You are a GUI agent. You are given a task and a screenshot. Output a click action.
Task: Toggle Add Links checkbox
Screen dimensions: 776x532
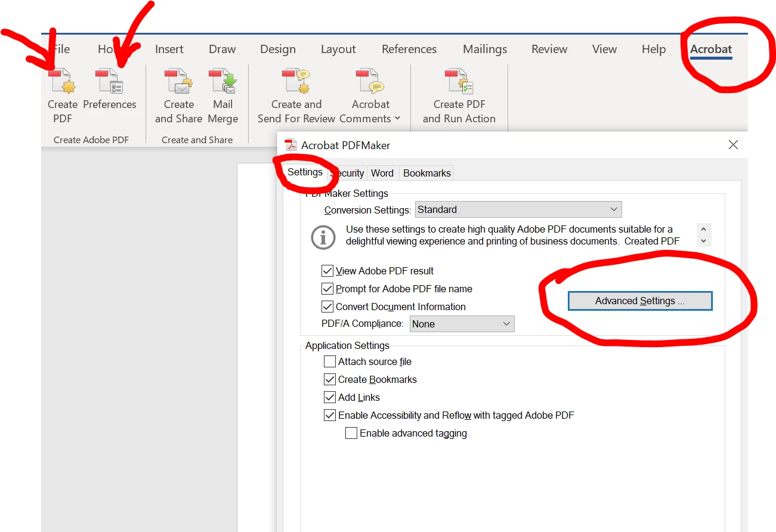pos(330,397)
